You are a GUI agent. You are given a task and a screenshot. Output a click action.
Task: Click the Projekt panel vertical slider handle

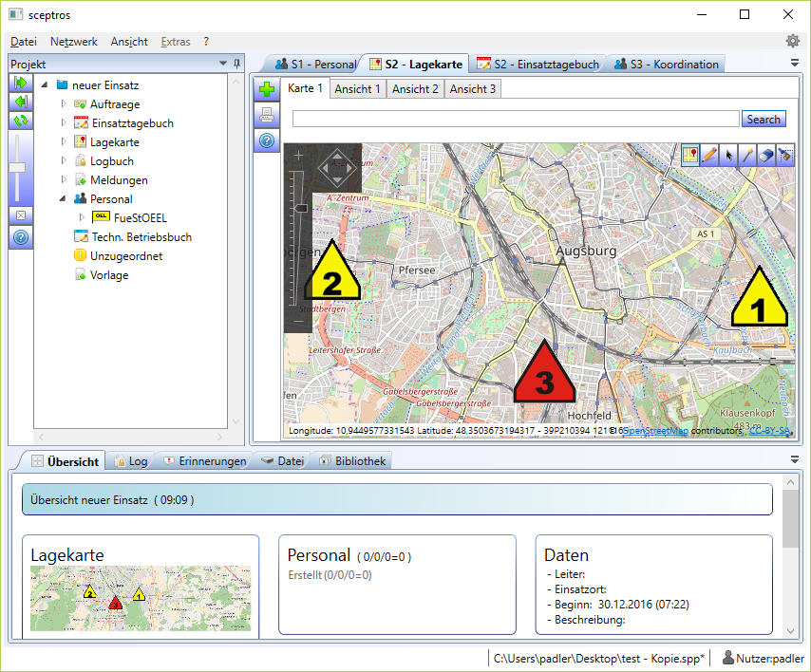pyautogui.click(x=17, y=167)
